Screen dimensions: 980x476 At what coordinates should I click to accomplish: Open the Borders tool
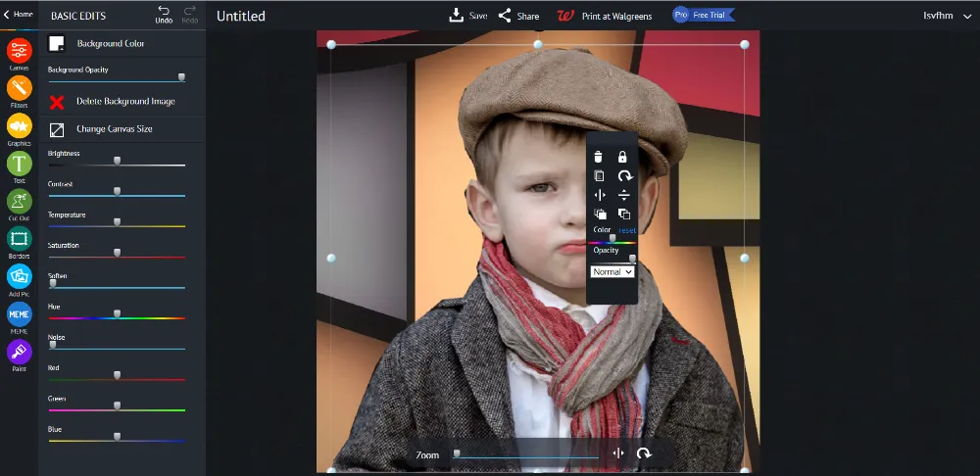tap(19, 239)
